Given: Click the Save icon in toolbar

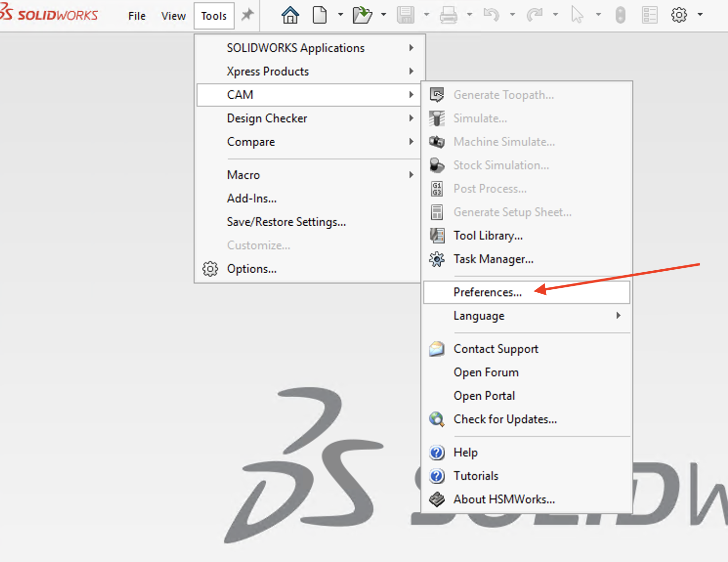Looking at the screenshot, I should click(406, 15).
